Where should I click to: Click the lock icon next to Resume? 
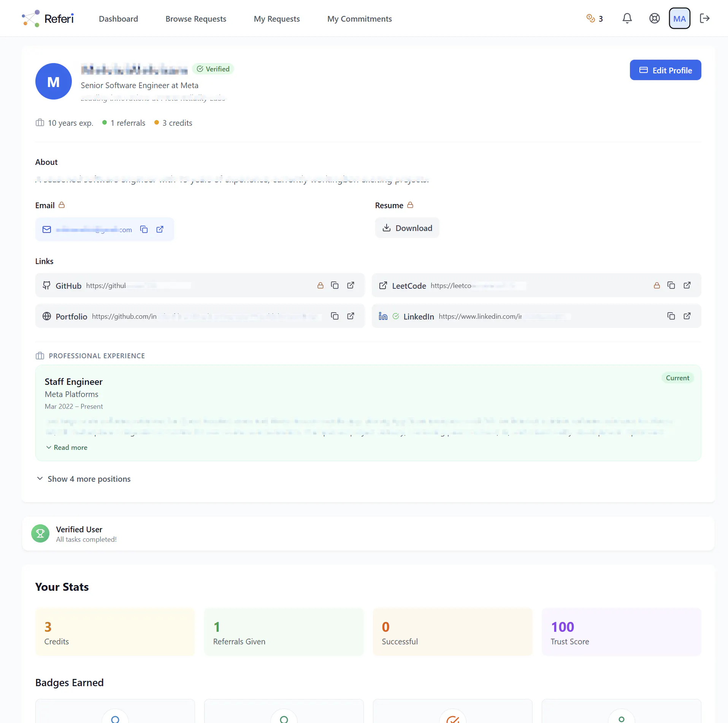[x=410, y=205]
